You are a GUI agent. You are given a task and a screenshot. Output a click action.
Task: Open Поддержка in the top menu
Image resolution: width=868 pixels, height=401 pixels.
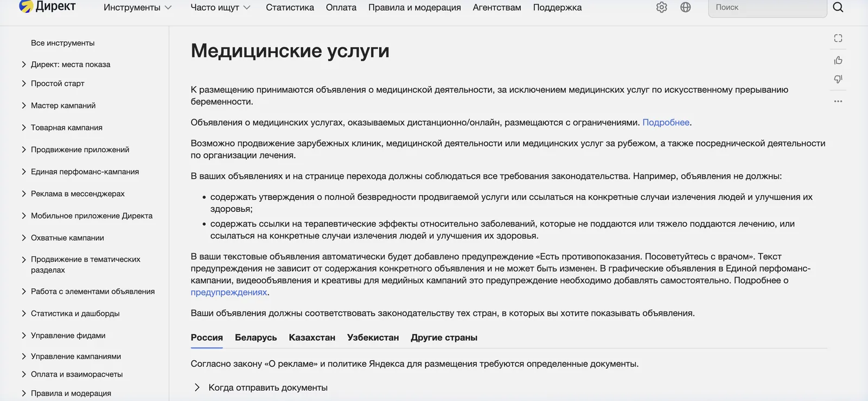point(557,8)
